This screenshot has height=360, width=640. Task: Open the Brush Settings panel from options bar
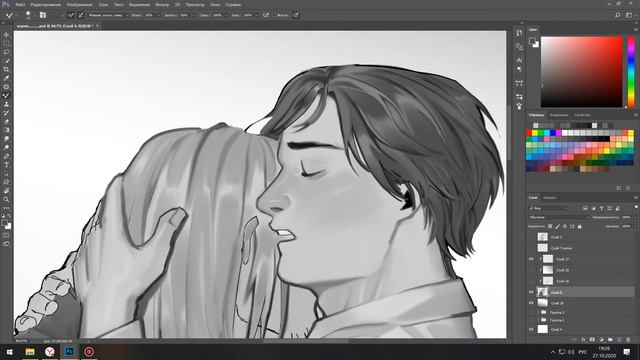[43, 15]
